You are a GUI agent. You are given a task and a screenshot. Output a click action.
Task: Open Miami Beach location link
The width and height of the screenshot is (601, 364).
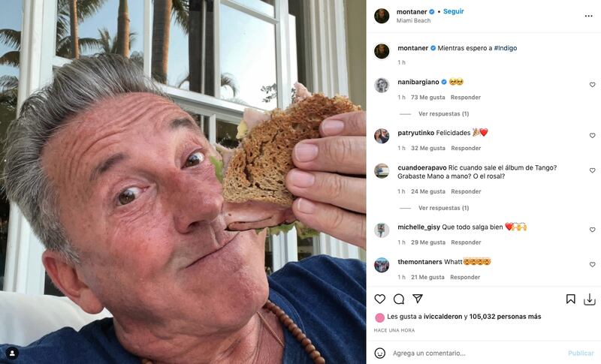point(413,21)
